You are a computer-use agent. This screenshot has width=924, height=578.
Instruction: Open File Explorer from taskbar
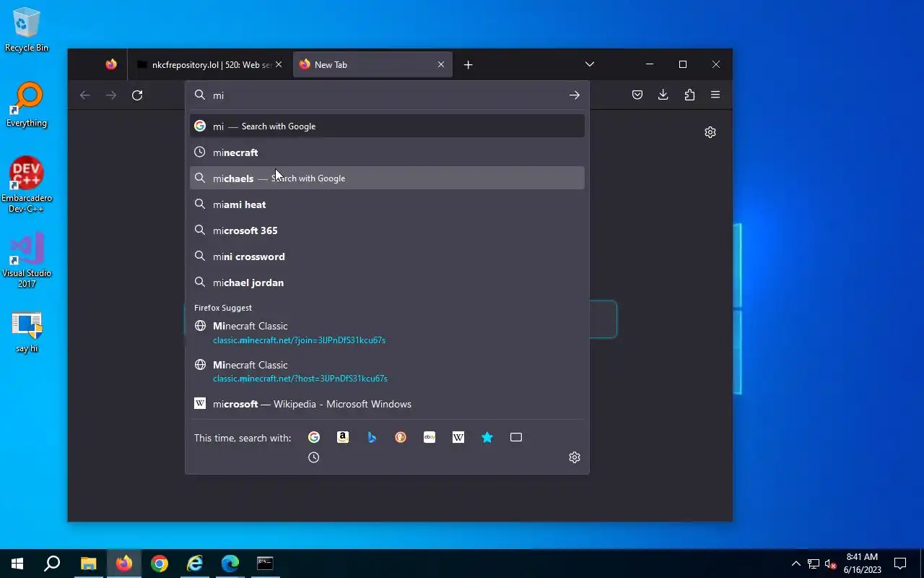click(88, 564)
